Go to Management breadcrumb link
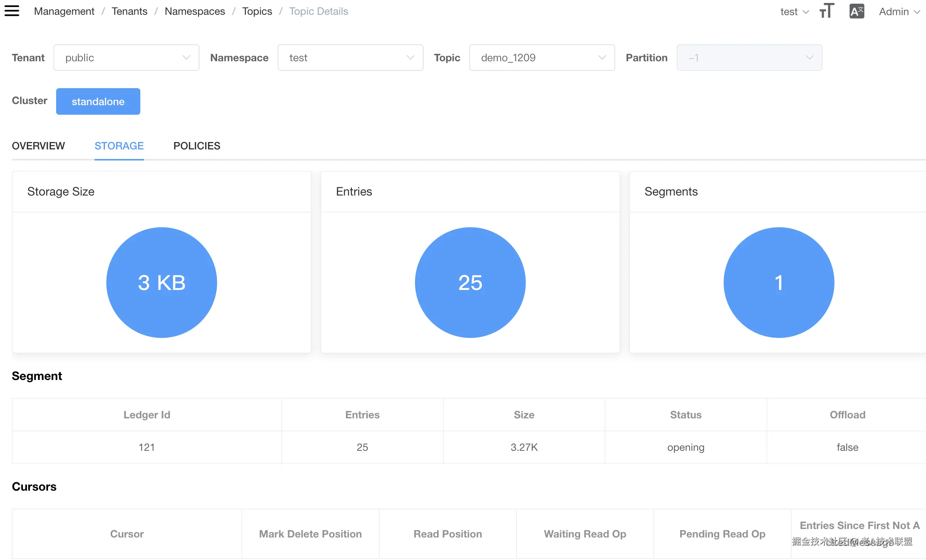This screenshot has height=560, width=926. coord(64,11)
